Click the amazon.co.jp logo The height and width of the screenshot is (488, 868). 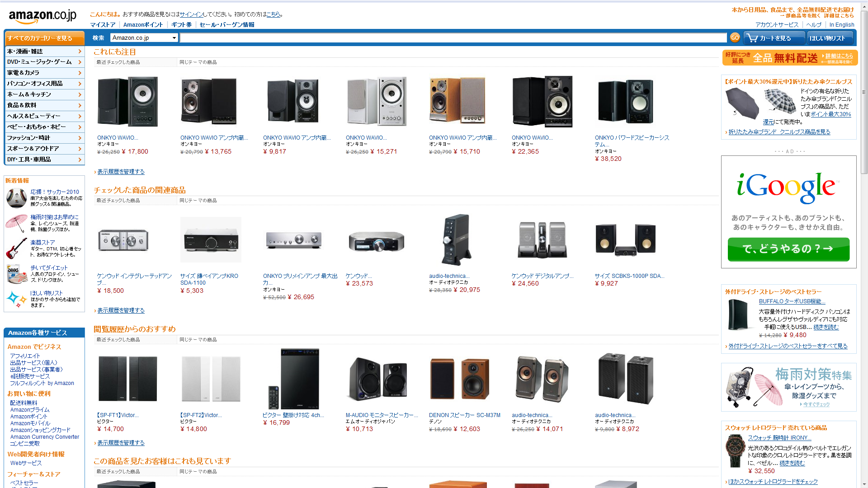(42, 17)
